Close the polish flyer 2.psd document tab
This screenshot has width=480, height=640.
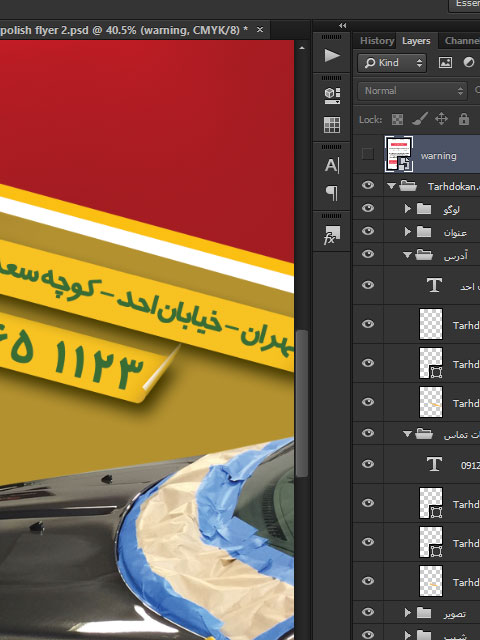point(260,30)
